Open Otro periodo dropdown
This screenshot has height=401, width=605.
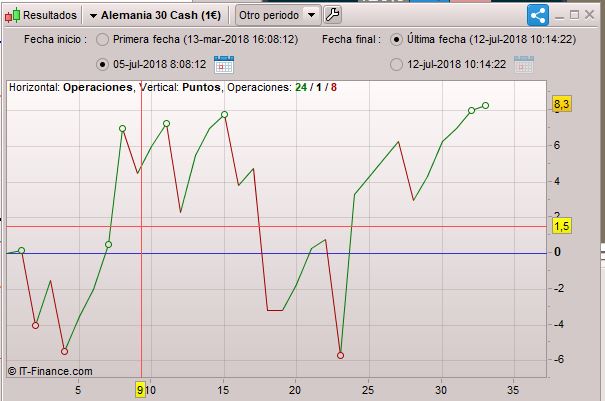(x=278, y=15)
